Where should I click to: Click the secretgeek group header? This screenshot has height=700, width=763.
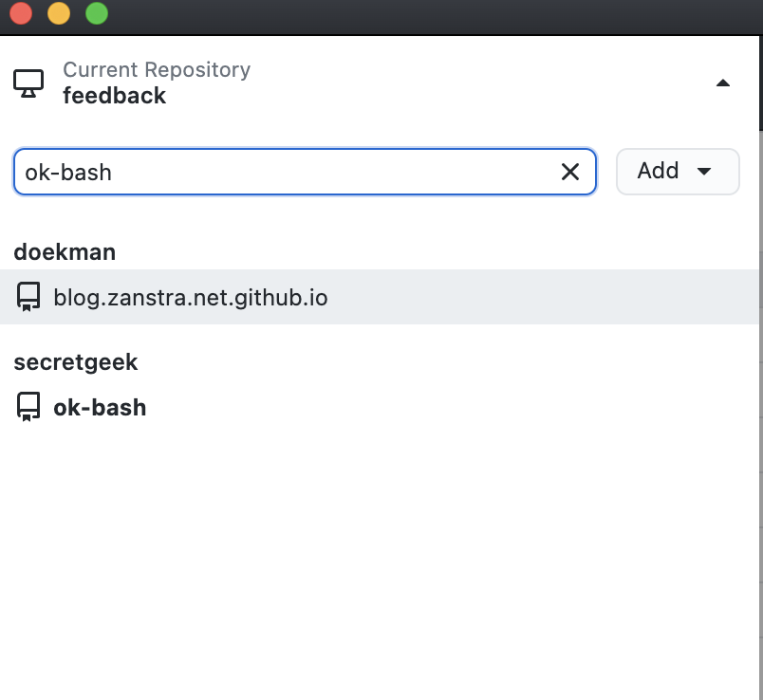pos(76,362)
